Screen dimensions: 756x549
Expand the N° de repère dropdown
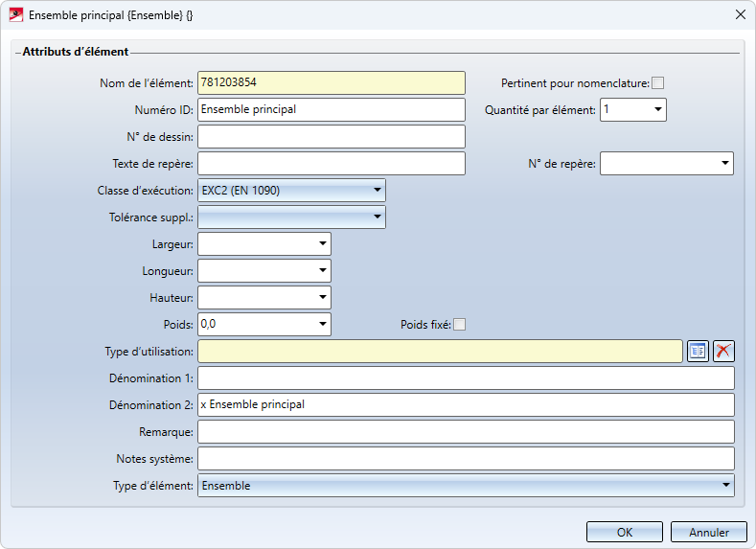tap(724, 164)
